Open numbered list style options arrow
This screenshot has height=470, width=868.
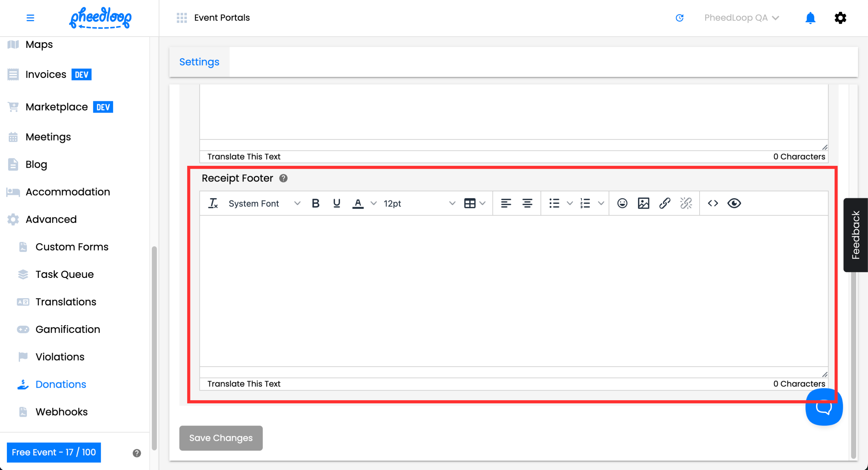(x=601, y=203)
